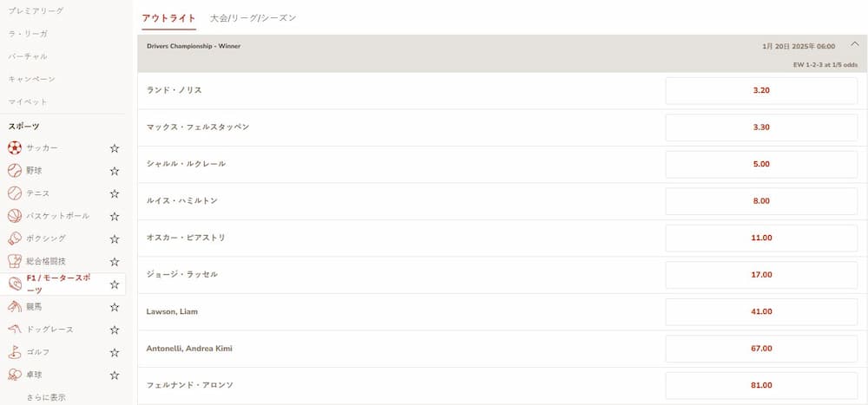This screenshot has width=868, height=405.
Task: Expand more sports with さらに表示
Action: pyautogui.click(x=46, y=397)
